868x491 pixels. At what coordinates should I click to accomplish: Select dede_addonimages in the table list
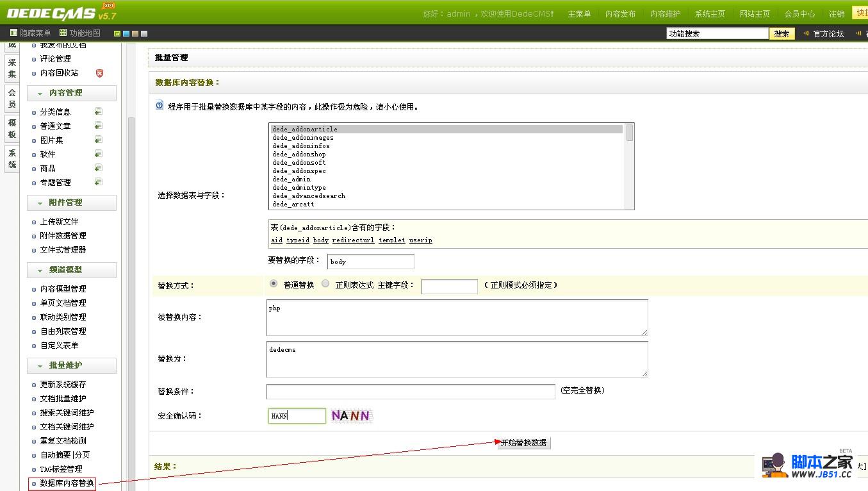point(446,137)
